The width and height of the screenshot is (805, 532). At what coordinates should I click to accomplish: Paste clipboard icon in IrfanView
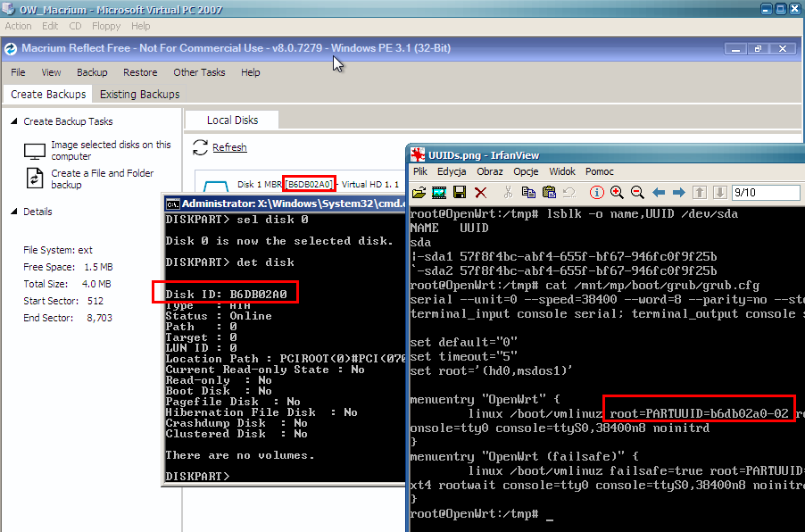[x=549, y=193]
